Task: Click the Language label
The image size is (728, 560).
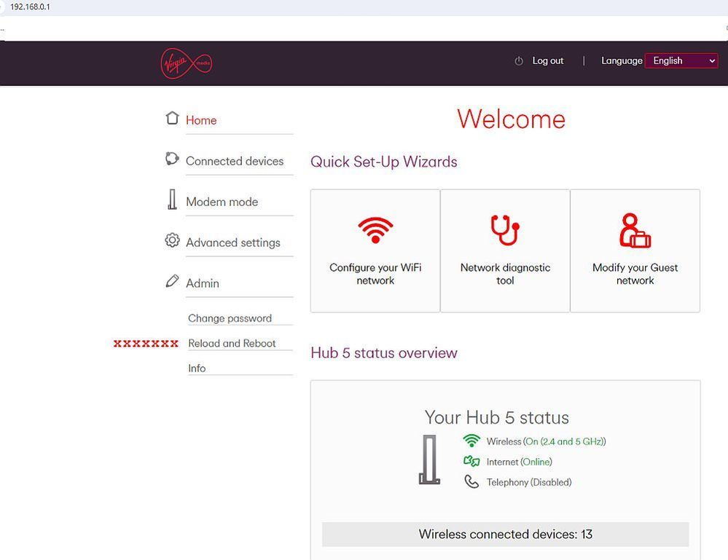Action: coord(622,60)
